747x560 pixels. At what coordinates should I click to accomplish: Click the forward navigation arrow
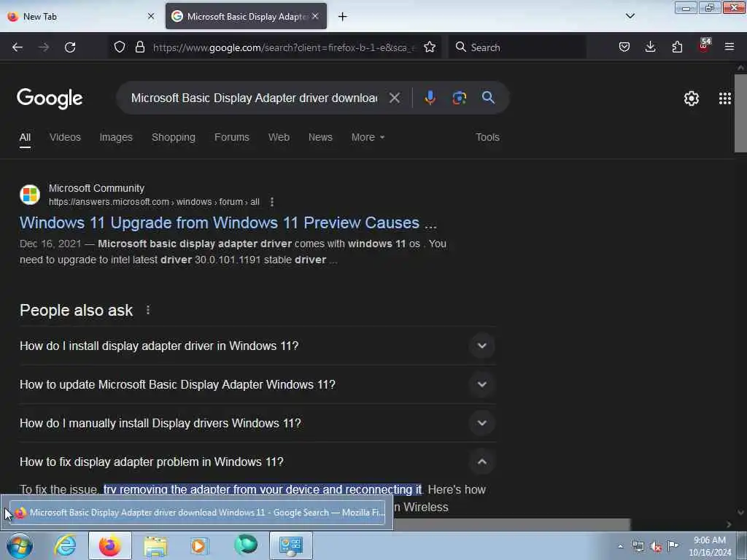pyautogui.click(x=44, y=47)
